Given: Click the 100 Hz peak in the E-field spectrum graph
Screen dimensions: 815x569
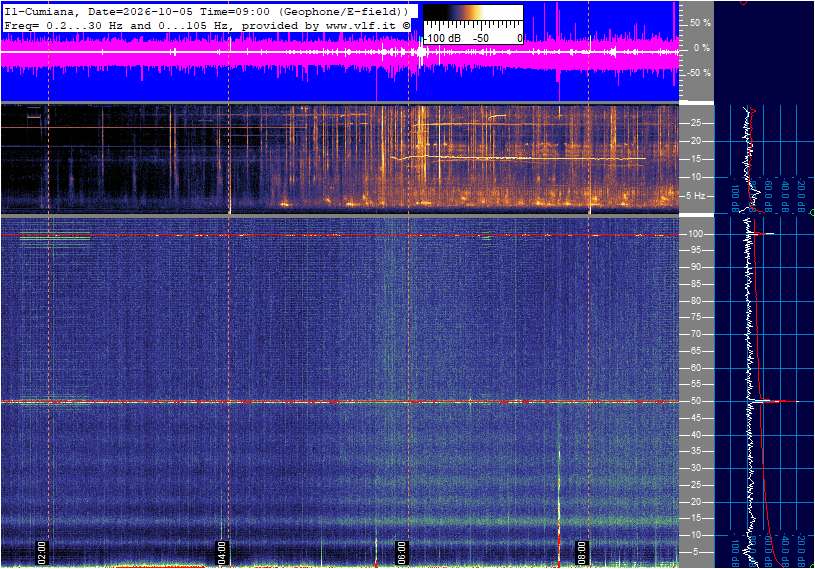Looking at the screenshot, I should (763, 234).
